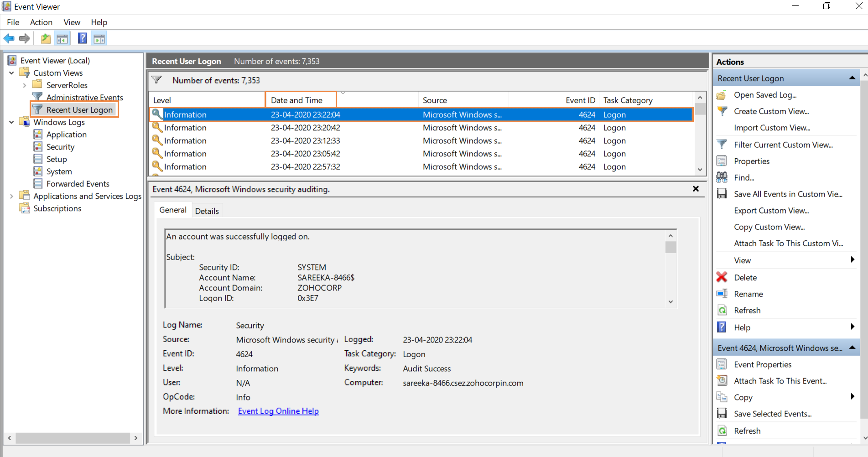This screenshot has height=457, width=868.
Task: Click the blue Help question mark icon
Action: coord(82,38)
